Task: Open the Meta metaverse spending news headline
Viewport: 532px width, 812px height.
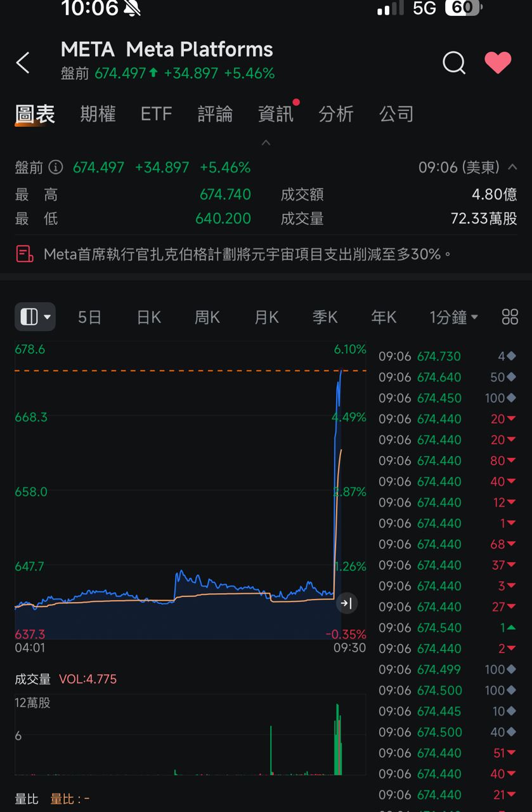Action: [247, 254]
